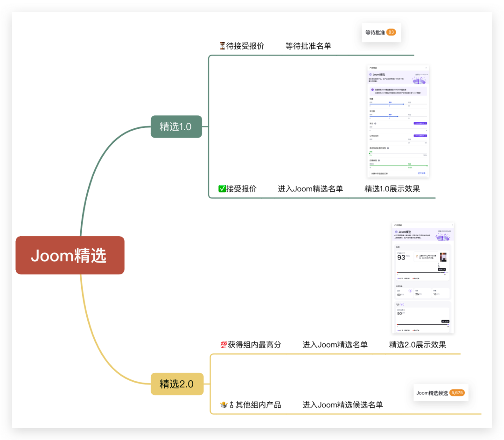The width and height of the screenshot is (504, 440).
Task: Select the 等待批准名单 topic
Action: pos(308,46)
